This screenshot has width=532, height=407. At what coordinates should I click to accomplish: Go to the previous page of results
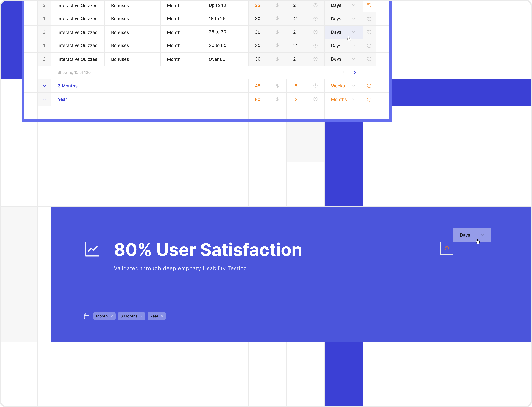pyautogui.click(x=344, y=72)
